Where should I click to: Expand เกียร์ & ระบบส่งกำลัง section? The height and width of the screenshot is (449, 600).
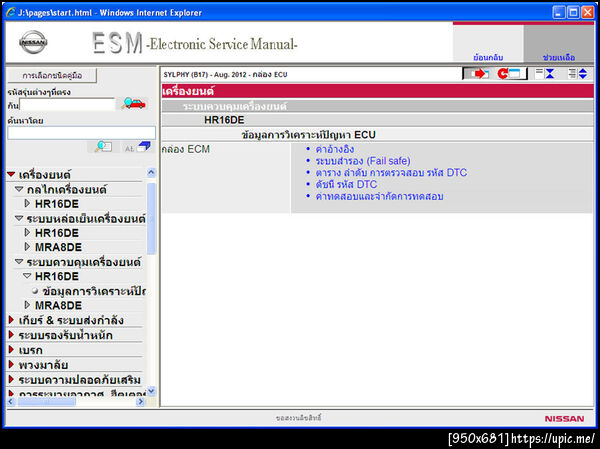click(11, 320)
